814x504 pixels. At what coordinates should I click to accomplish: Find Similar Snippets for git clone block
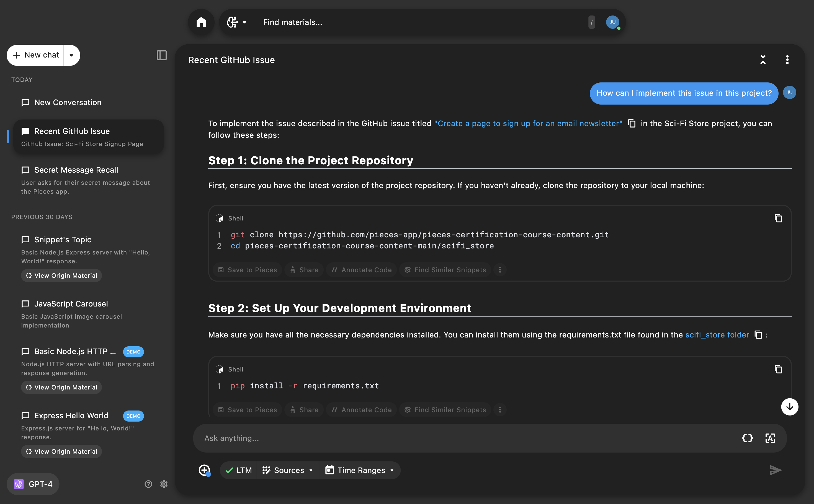pyautogui.click(x=445, y=270)
